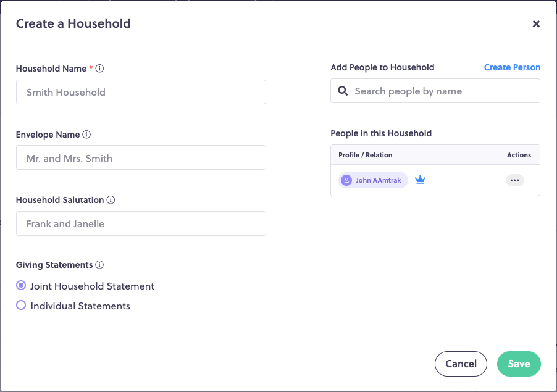Click the blue crown icon beside John AAmtrak

(x=421, y=180)
